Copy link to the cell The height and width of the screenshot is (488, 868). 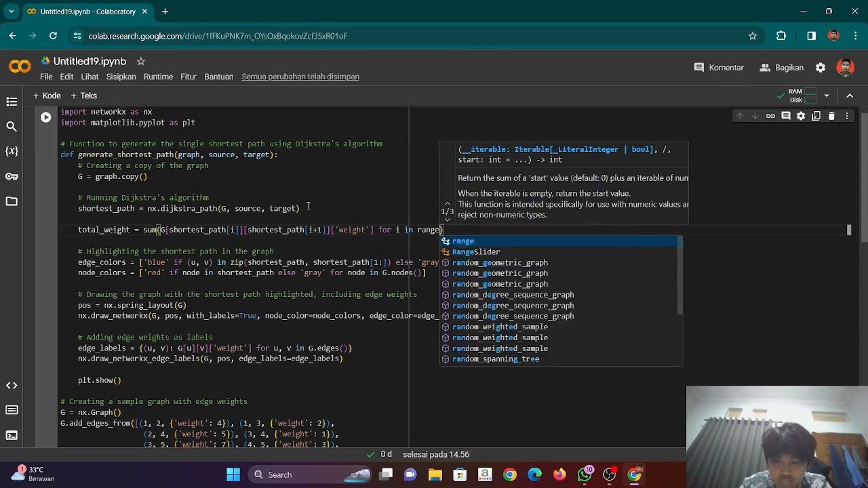[770, 116]
